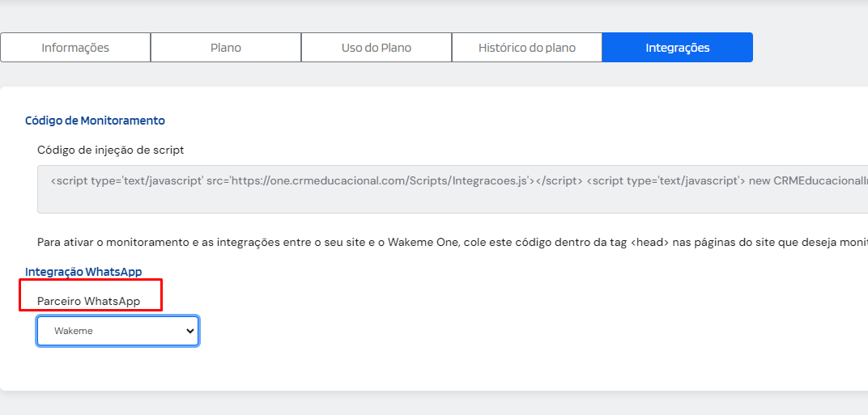
Task: Click the Código de Monitoramento heading
Action: [x=96, y=120]
